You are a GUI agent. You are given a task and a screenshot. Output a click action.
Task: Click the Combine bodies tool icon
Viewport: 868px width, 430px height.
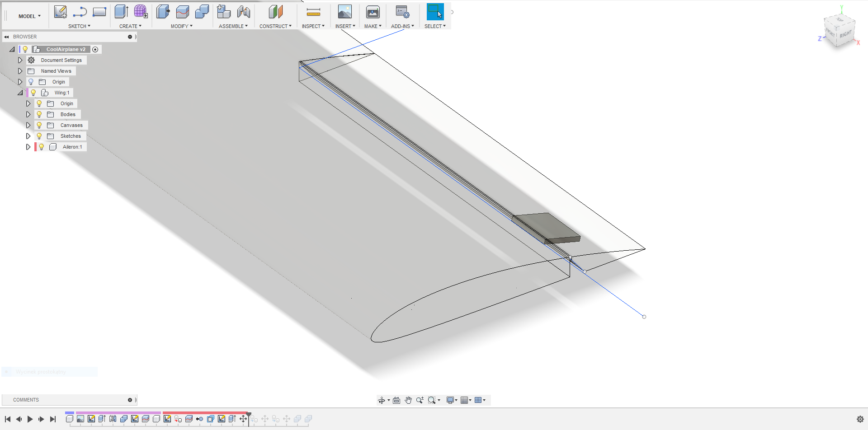coord(202,12)
